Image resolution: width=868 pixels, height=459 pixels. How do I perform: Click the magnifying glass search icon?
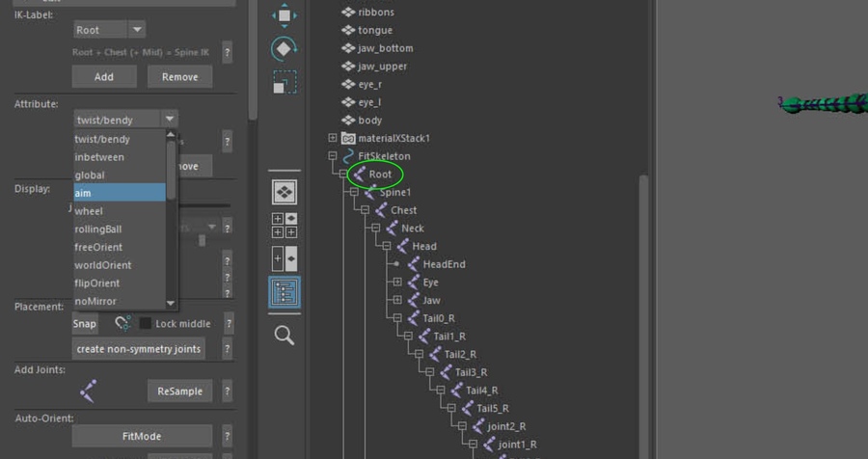[x=285, y=335]
